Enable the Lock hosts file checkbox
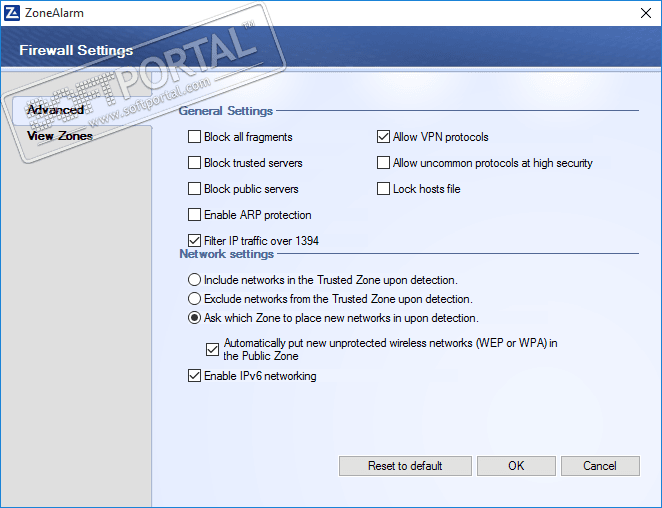The height and width of the screenshot is (508, 662). [384, 189]
